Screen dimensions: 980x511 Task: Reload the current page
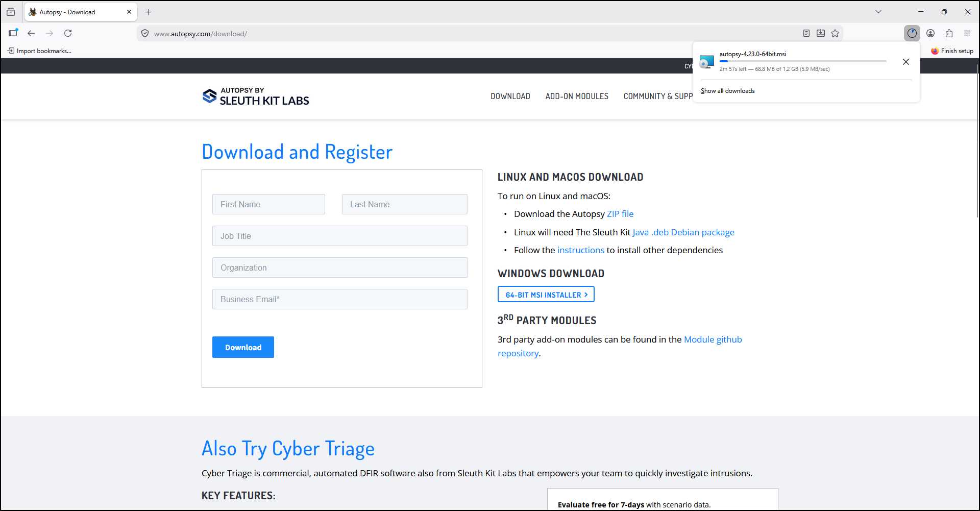click(x=68, y=33)
